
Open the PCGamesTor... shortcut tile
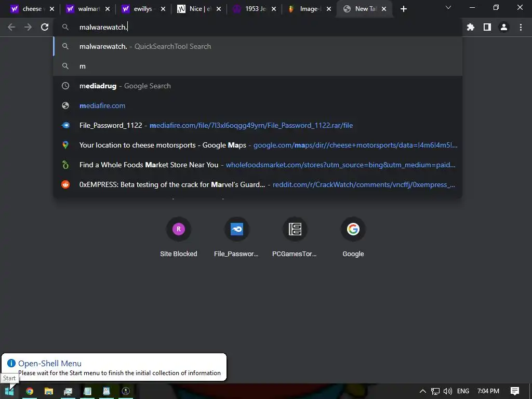295,237
